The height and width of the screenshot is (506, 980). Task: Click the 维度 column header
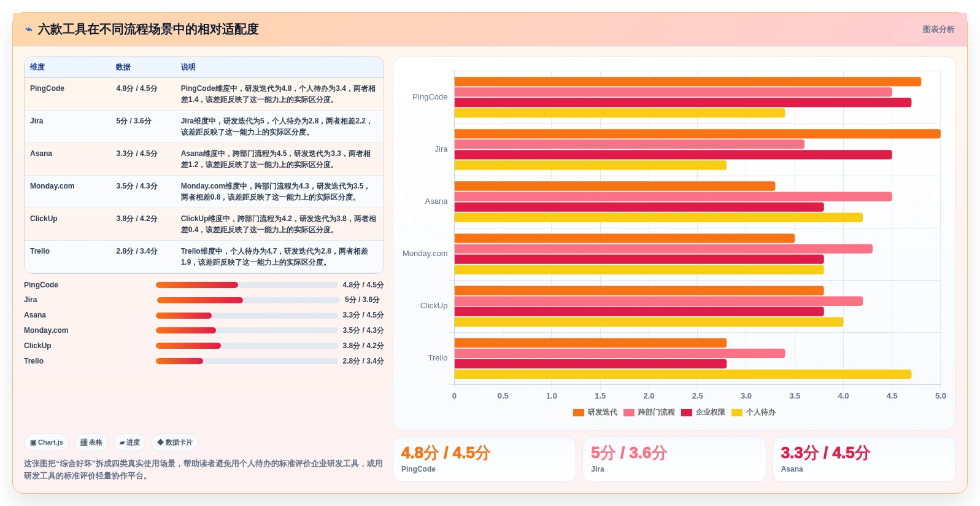coord(37,67)
